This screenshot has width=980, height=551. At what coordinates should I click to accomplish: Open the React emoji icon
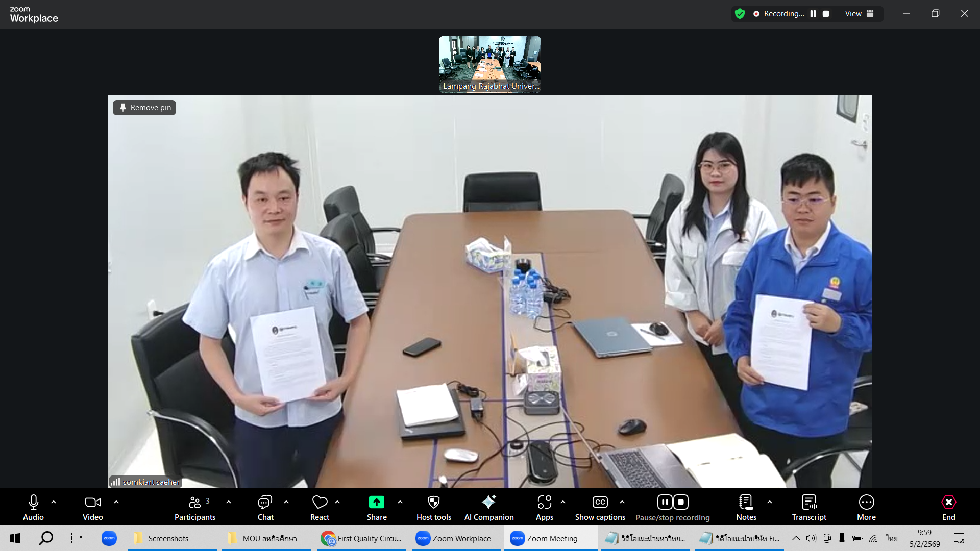coord(320,503)
